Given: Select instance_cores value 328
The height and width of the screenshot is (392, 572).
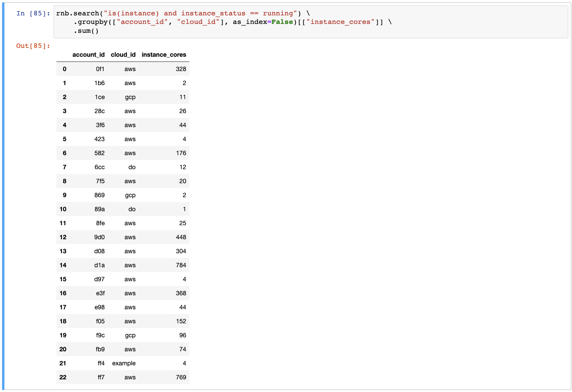Looking at the screenshot, I should (x=181, y=69).
